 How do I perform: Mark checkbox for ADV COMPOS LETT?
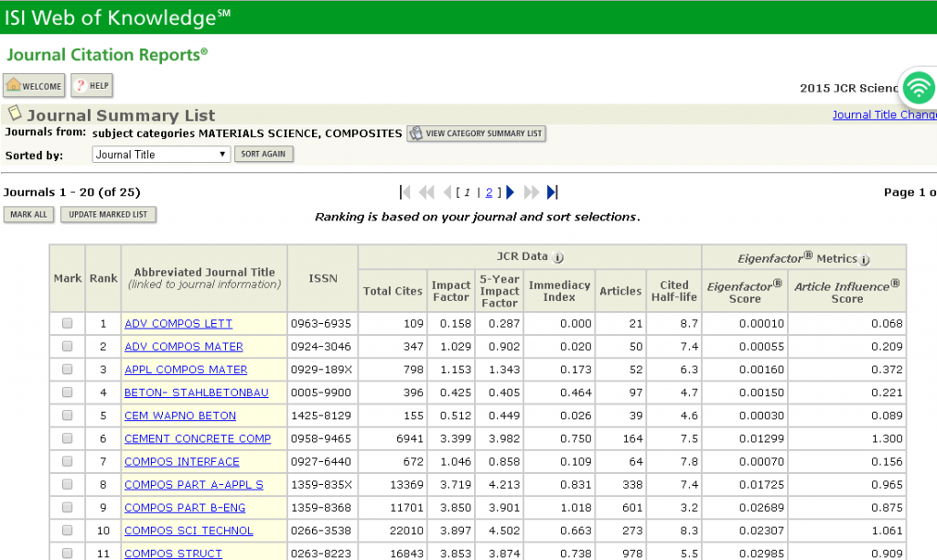67,323
